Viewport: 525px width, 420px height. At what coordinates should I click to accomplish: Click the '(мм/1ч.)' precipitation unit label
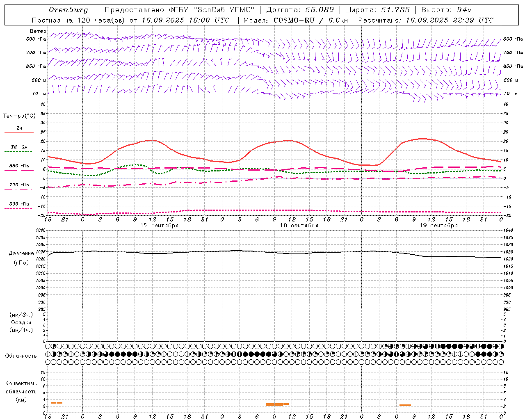(x=21, y=330)
